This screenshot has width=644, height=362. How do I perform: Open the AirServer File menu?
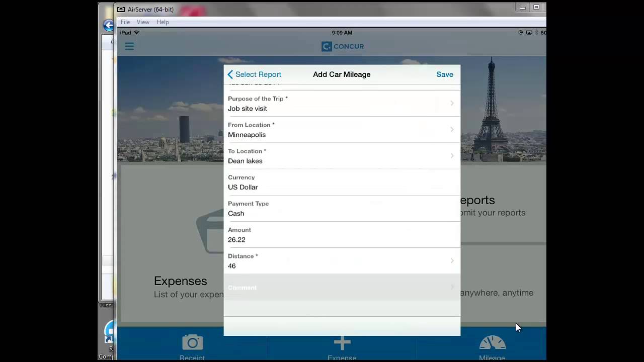click(125, 22)
